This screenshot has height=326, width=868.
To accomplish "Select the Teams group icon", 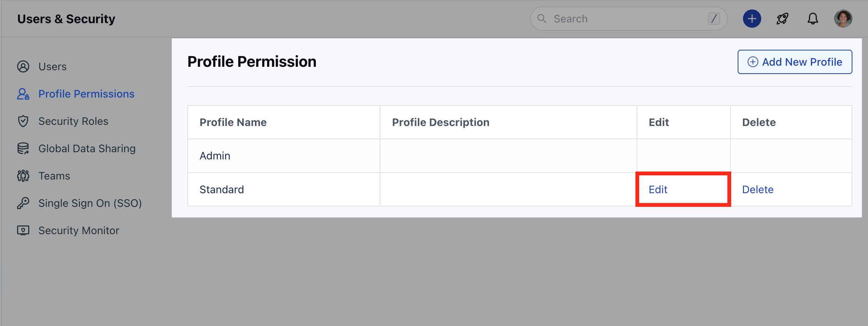I will tap(23, 176).
